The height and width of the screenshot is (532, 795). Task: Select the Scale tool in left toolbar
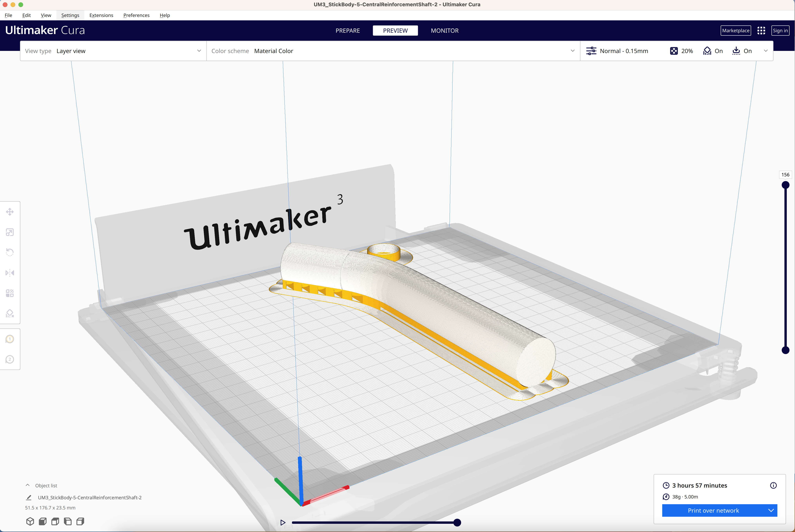tap(10, 232)
